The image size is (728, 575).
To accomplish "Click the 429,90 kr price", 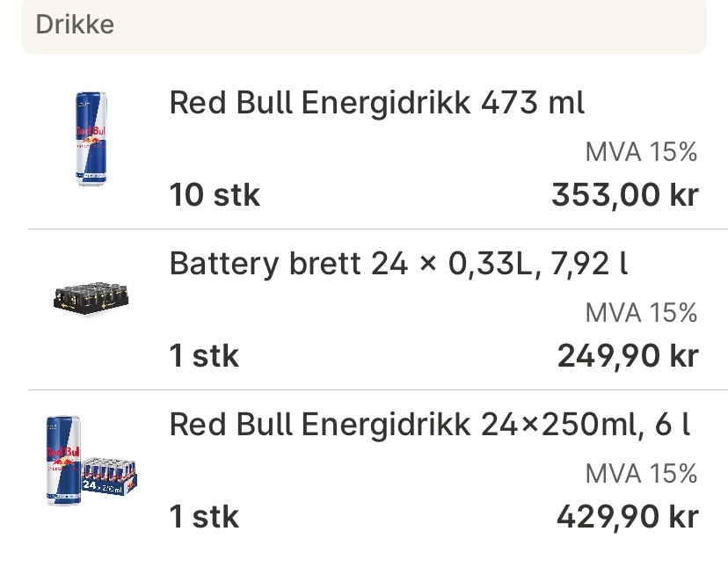I will pos(628,517).
